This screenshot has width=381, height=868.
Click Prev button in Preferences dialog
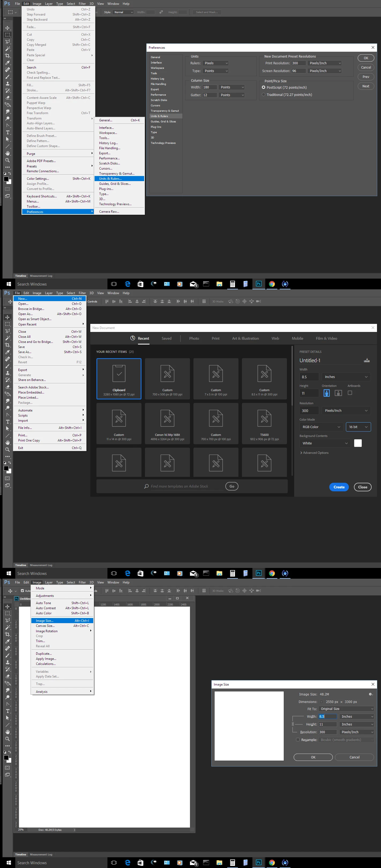(x=366, y=77)
